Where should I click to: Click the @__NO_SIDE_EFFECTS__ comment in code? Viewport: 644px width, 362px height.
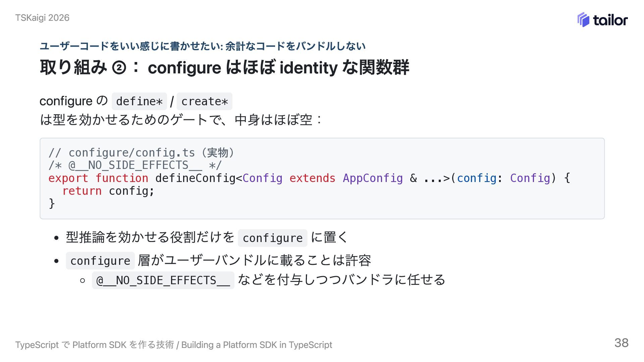click(135, 165)
